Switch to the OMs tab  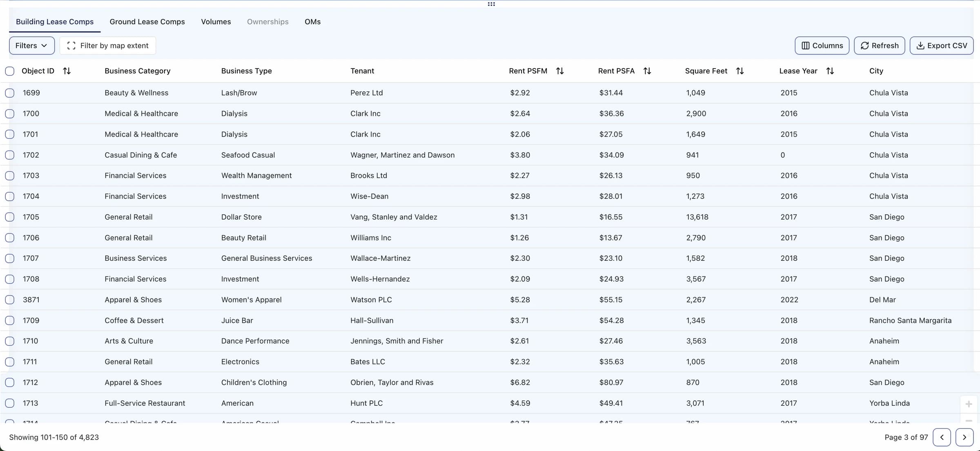coord(313,22)
